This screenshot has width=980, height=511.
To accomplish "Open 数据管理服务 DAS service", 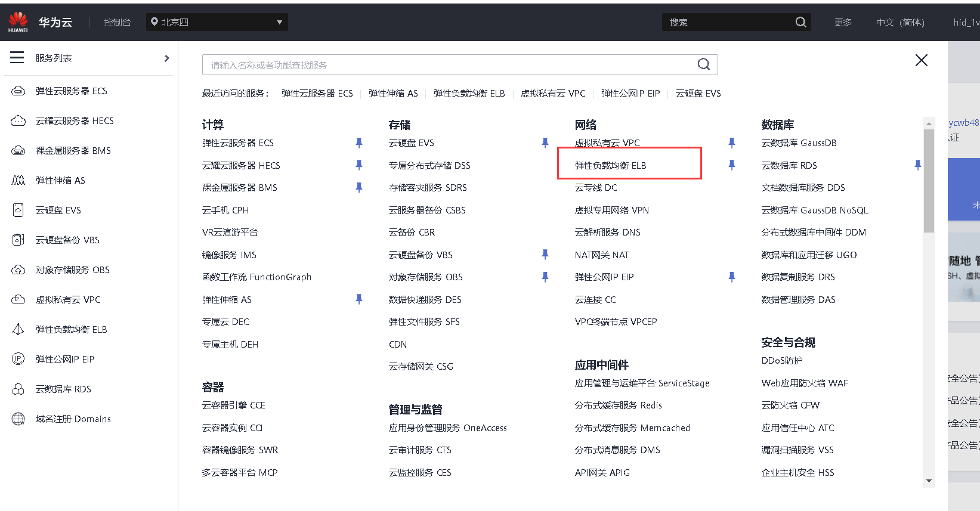I will point(799,300).
